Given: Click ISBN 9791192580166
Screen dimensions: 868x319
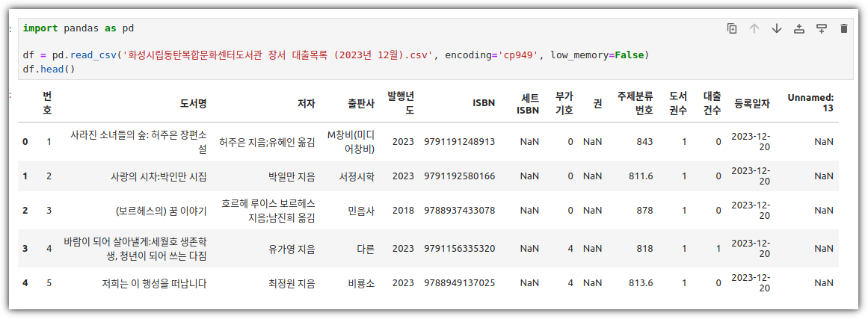Looking at the screenshot, I should (460, 176).
